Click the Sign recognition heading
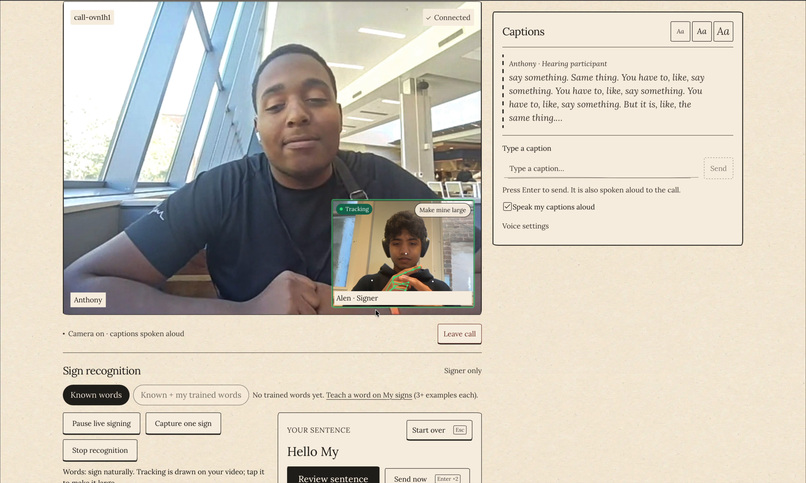806x483 pixels. click(x=102, y=371)
